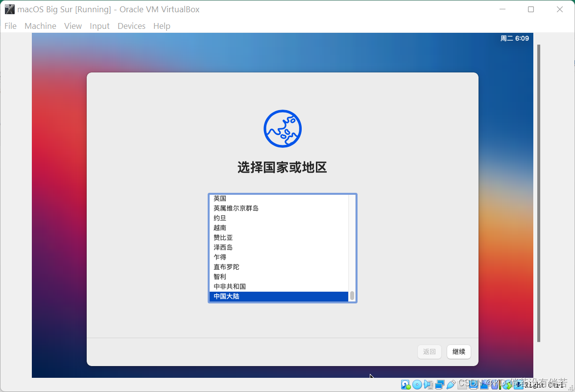Click the Right Ctrl host key indicator

pyautogui.click(x=545, y=385)
